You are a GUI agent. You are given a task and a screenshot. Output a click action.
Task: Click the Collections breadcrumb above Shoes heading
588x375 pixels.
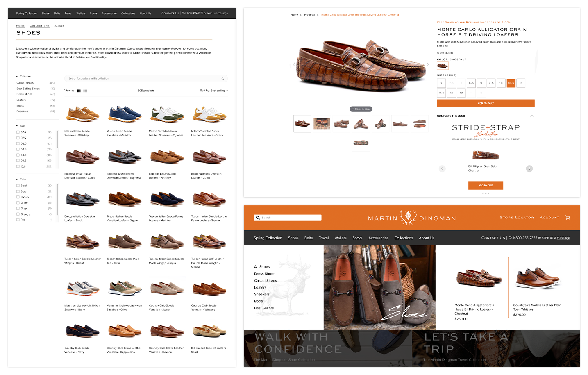pyautogui.click(x=39, y=26)
